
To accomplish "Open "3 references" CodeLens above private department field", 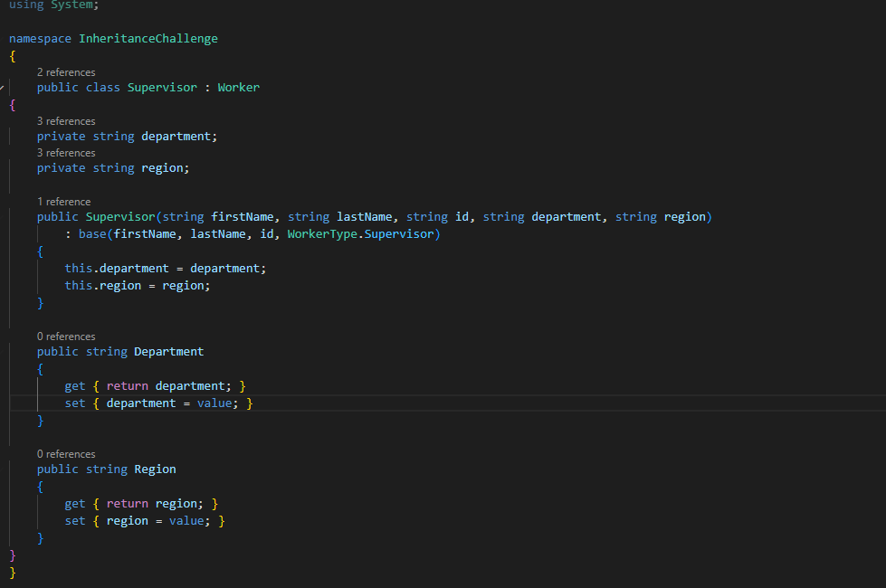I will (66, 121).
